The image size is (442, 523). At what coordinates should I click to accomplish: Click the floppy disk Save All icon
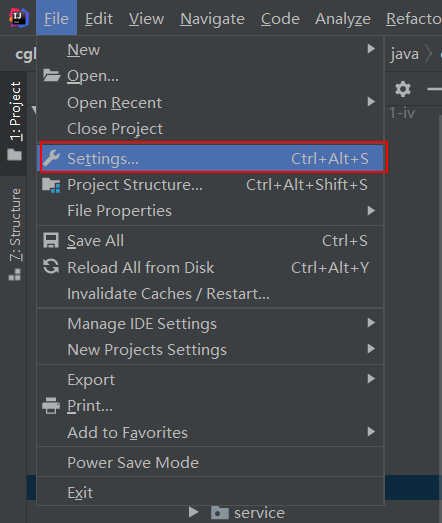tap(51, 240)
